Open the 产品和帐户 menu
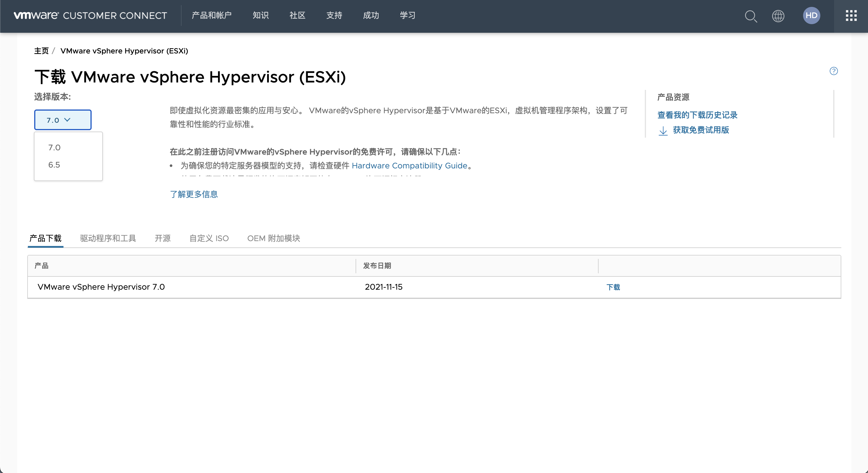 [212, 16]
